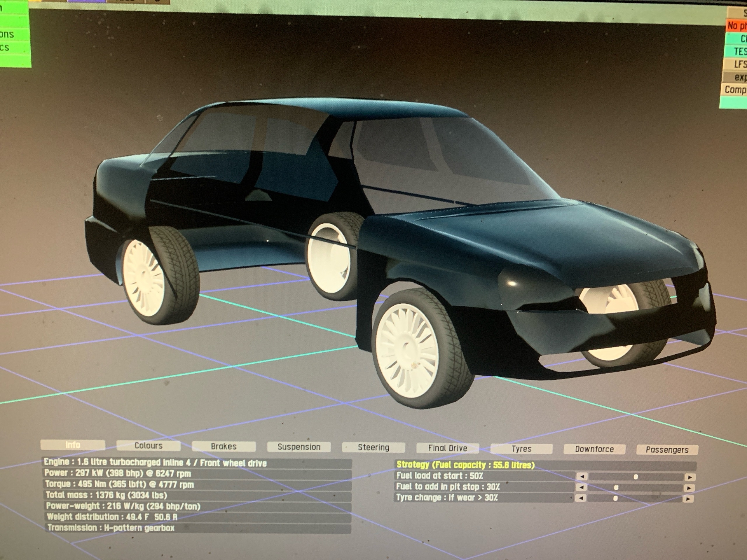Open the Passengers tab
Viewport: 747px width, 560px height.
(667, 450)
